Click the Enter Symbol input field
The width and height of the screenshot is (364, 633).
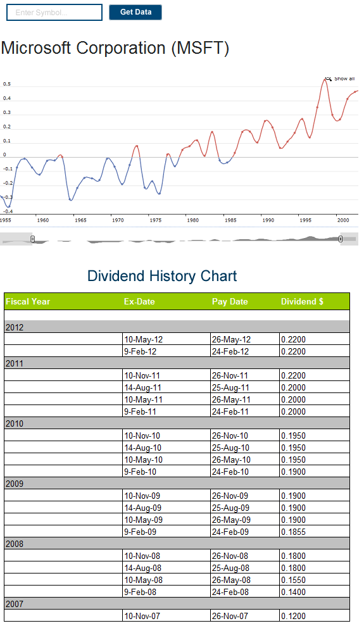click(x=54, y=13)
